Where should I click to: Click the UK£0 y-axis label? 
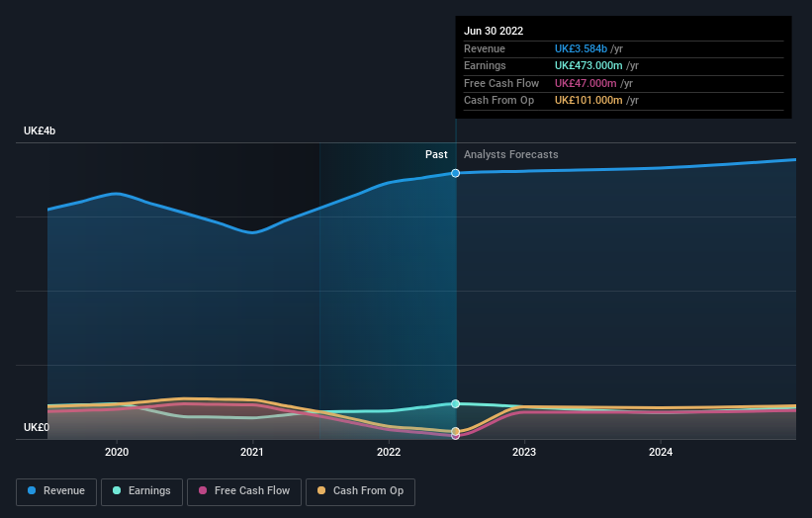pos(37,427)
